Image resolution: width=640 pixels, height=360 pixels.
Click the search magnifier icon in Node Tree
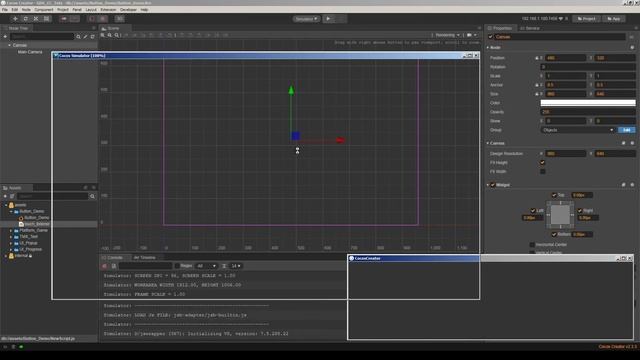(x=78, y=36)
